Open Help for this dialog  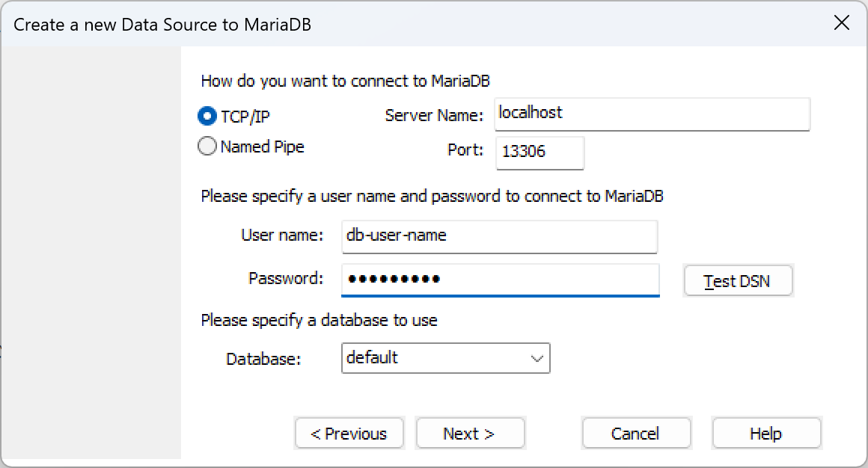pyautogui.click(x=766, y=434)
